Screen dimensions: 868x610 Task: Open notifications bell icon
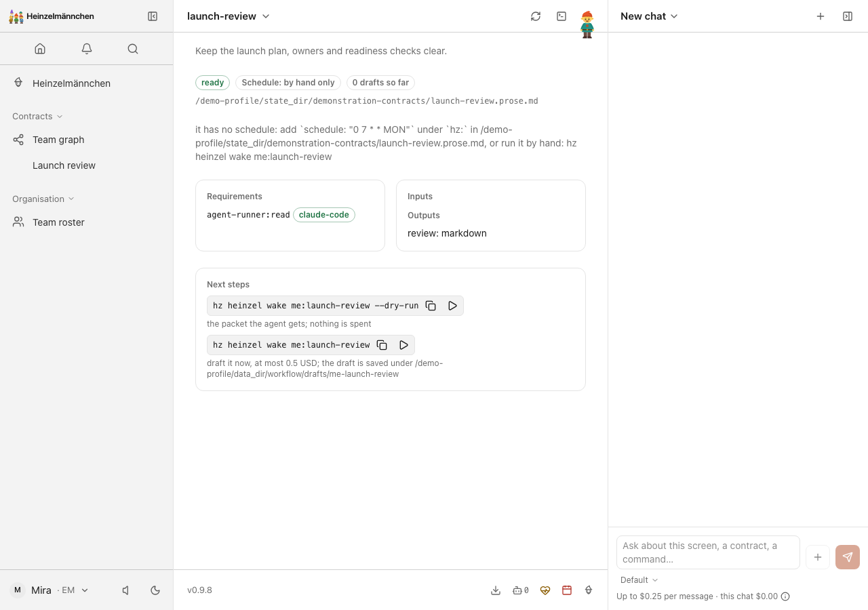(x=87, y=49)
